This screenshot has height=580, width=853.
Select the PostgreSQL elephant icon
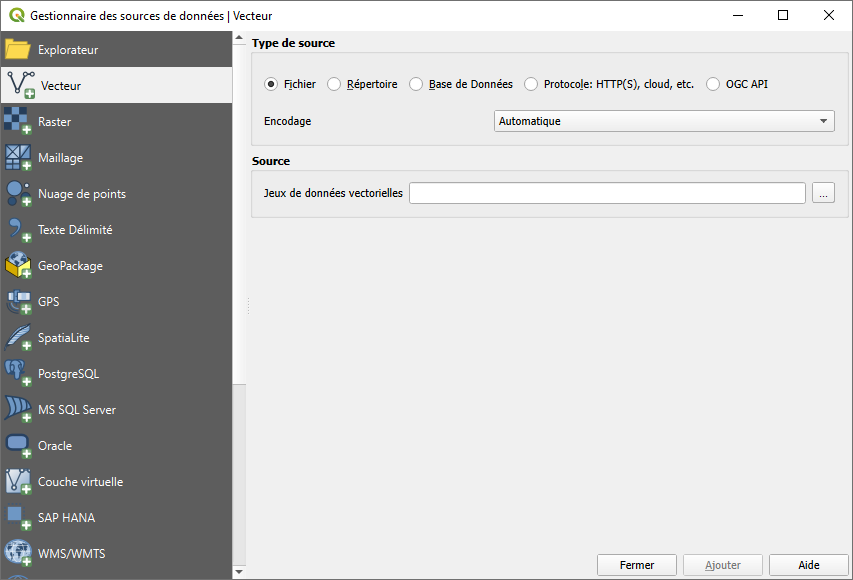(x=18, y=374)
